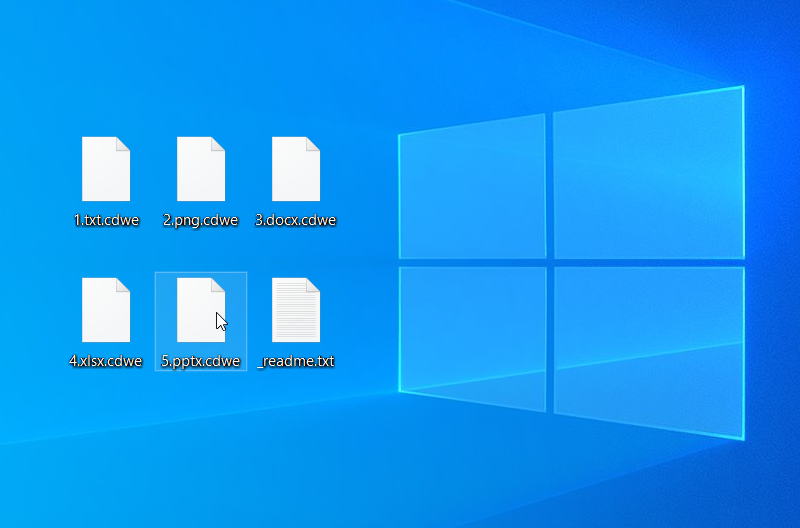Click the 5.pptx.cdwe filename label
Screen dimensions: 800x528
coord(201,361)
